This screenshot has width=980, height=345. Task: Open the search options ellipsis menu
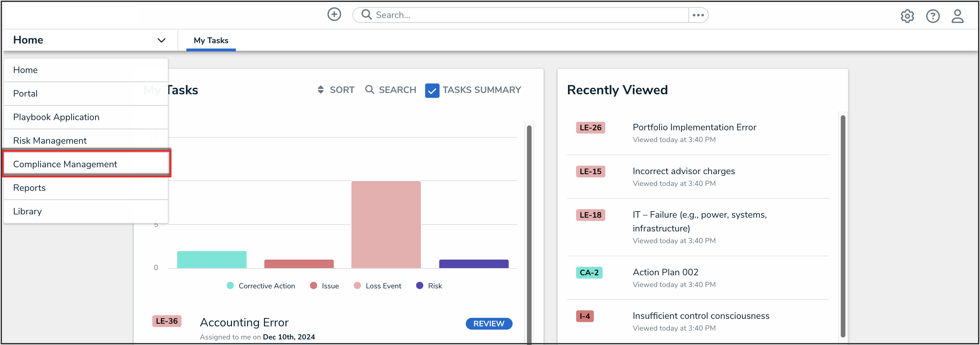698,15
